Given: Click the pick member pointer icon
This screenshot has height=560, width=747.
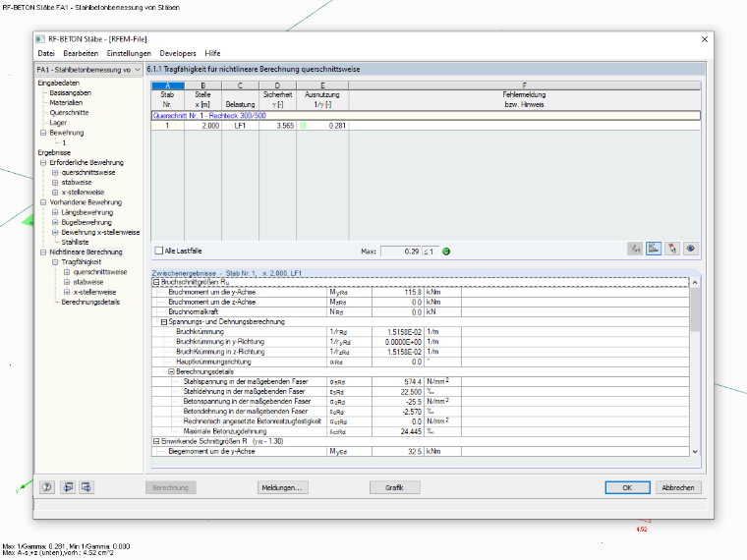Looking at the screenshot, I should tap(672, 249).
